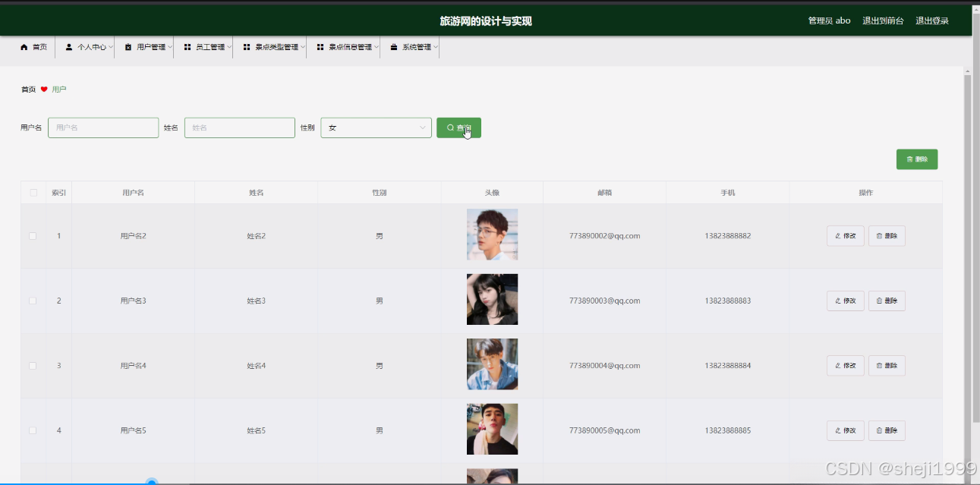The width and height of the screenshot is (980, 485).
Task: Toggle the select-all checkbox in table header
Action: click(x=33, y=193)
